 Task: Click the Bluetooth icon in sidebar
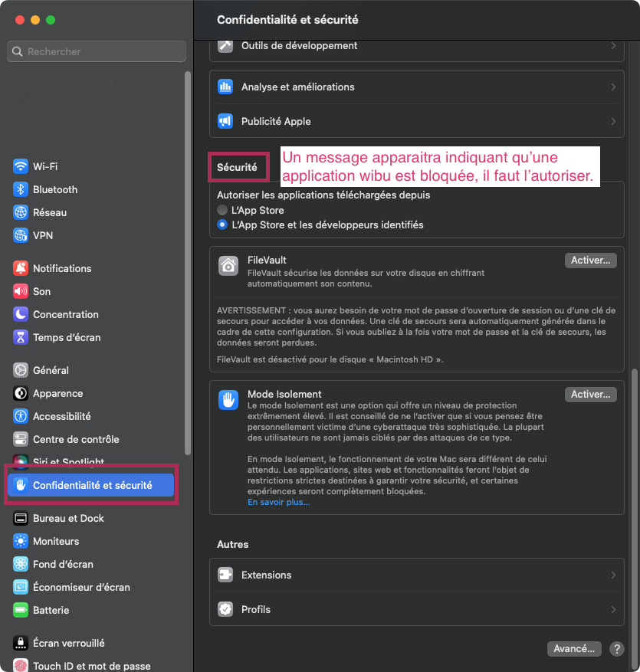point(21,189)
